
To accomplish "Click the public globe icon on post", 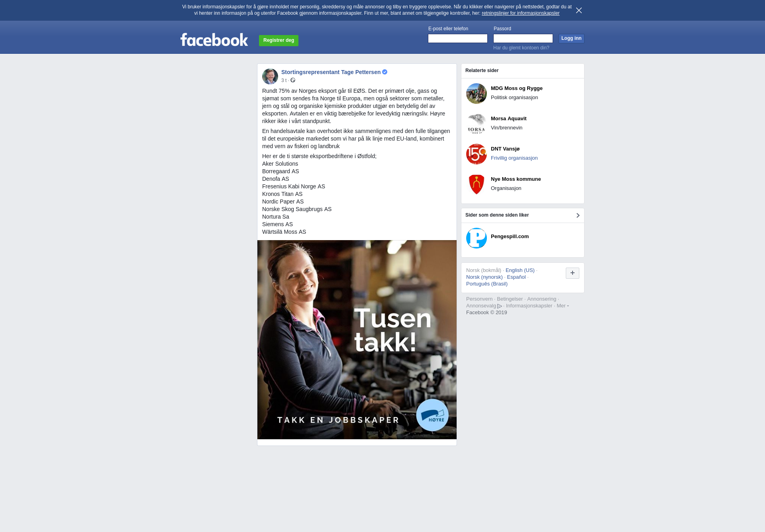I will point(293,80).
